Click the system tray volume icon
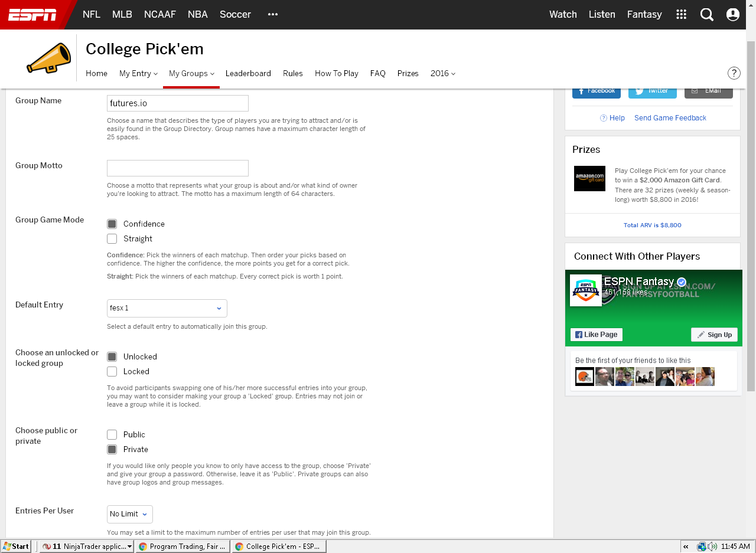The image size is (756, 553). [x=712, y=547]
